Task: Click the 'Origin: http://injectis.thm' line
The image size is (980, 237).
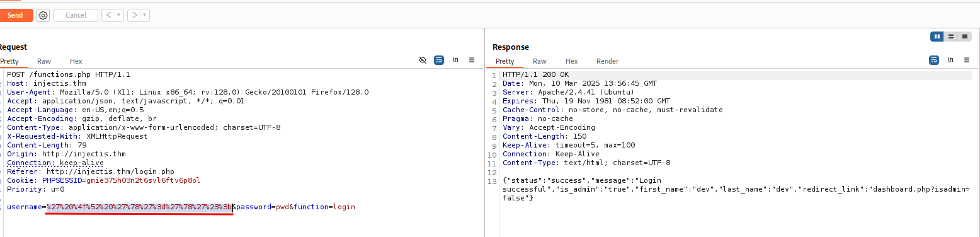Action: click(x=66, y=154)
